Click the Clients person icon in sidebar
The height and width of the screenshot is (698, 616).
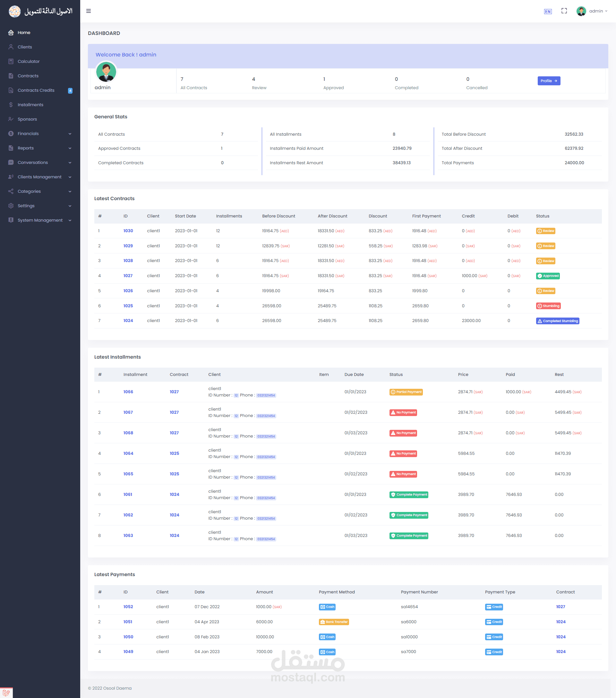tap(11, 47)
